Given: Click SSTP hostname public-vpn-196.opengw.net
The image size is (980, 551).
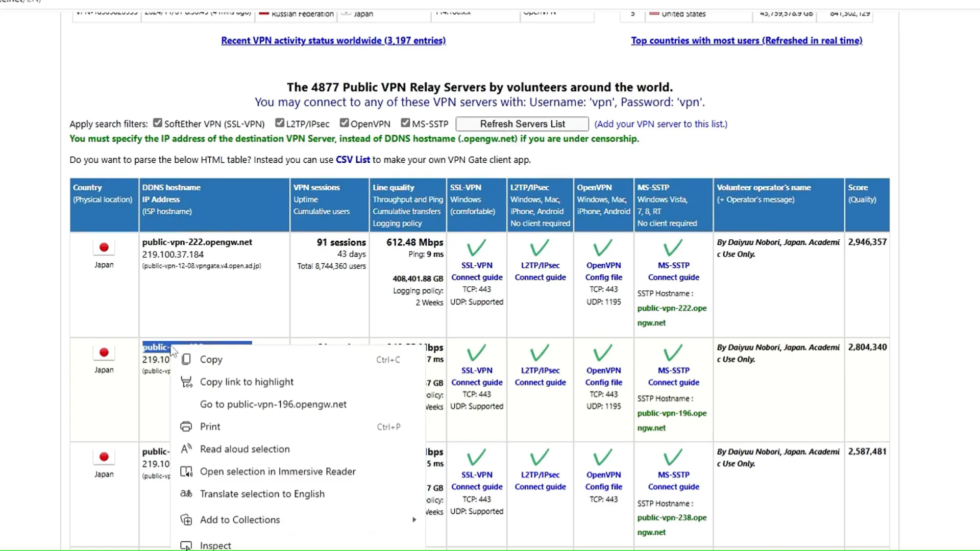Looking at the screenshot, I should (x=672, y=420).
